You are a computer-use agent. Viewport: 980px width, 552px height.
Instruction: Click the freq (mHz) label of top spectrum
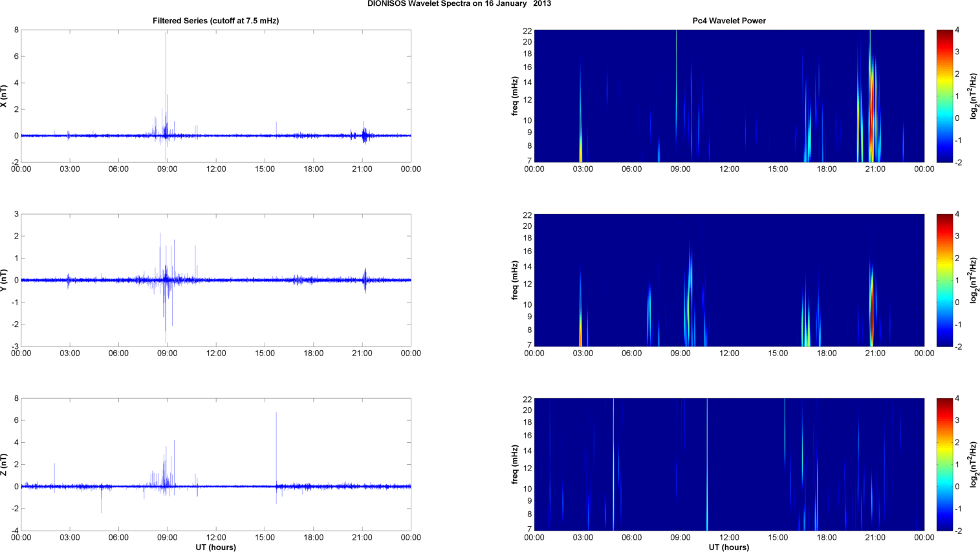(x=515, y=96)
